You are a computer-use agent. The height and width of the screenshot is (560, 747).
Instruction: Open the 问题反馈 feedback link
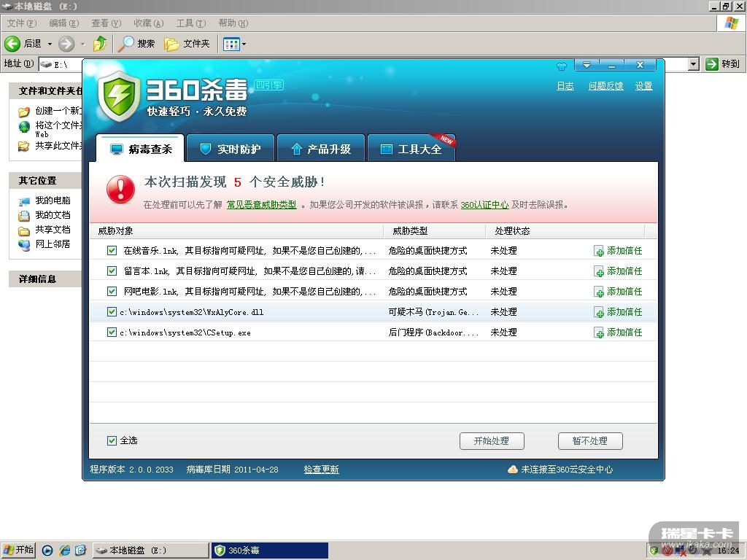click(x=605, y=86)
